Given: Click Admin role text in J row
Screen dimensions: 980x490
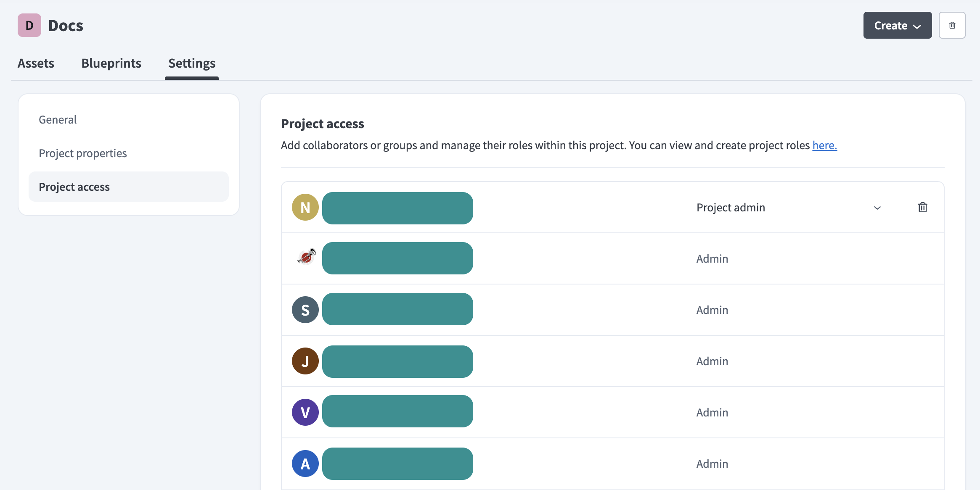Looking at the screenshot, I should pos(712,361).
